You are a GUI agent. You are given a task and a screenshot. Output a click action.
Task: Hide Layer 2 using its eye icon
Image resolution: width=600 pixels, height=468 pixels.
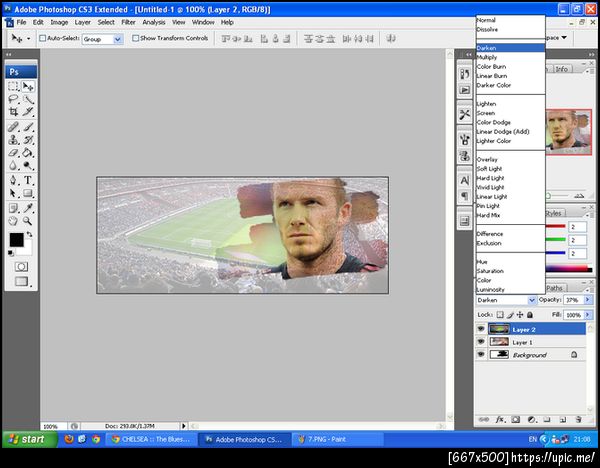[481, 328]
